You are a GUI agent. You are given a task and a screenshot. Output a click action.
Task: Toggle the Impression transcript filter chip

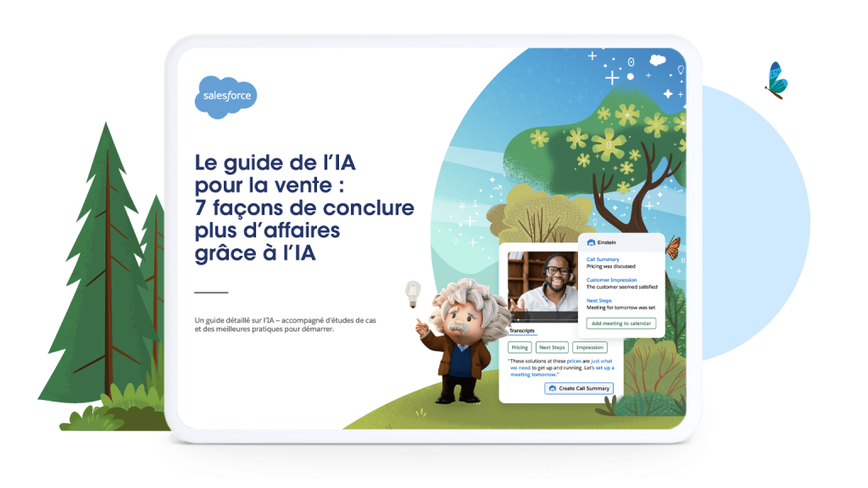[x=589, y=347]
